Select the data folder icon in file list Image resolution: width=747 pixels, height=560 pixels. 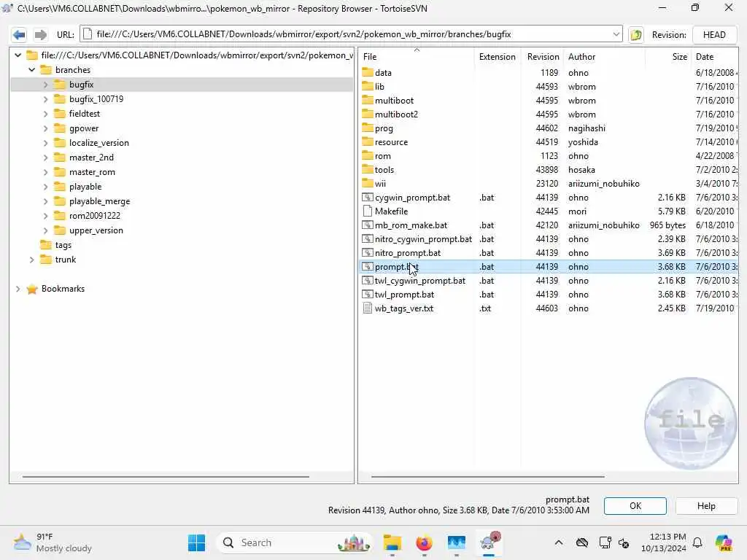click(368, 72)
